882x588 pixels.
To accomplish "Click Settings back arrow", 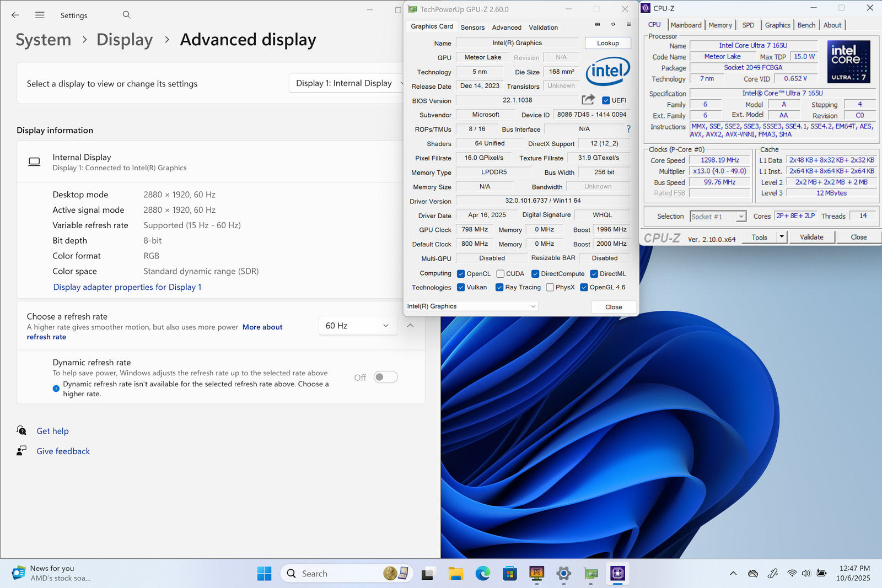I will pos(15,15).
